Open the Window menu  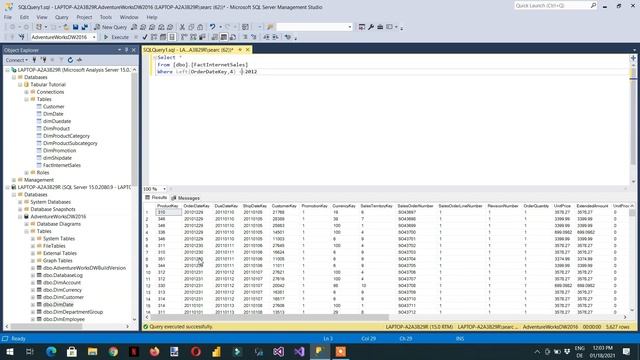129,17
